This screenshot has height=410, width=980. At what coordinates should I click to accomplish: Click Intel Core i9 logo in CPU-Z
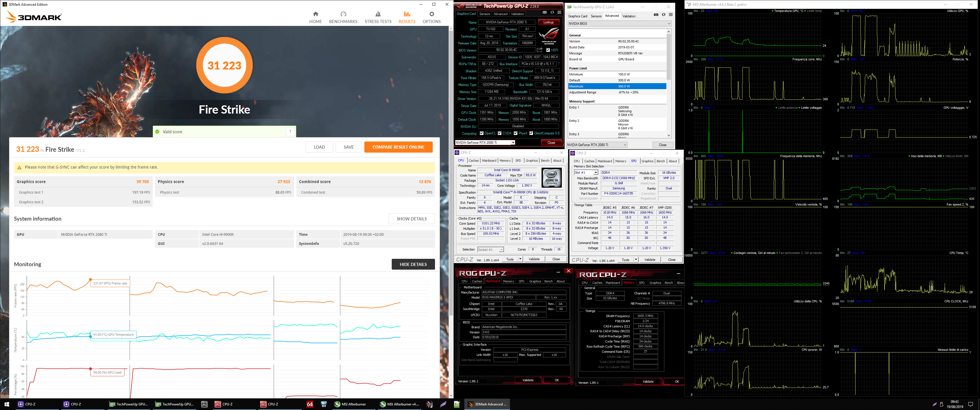552,178
